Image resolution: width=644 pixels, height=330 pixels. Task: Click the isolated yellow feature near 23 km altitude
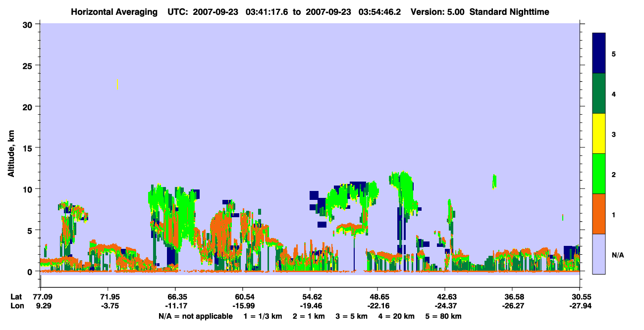(x=117, y=84)
